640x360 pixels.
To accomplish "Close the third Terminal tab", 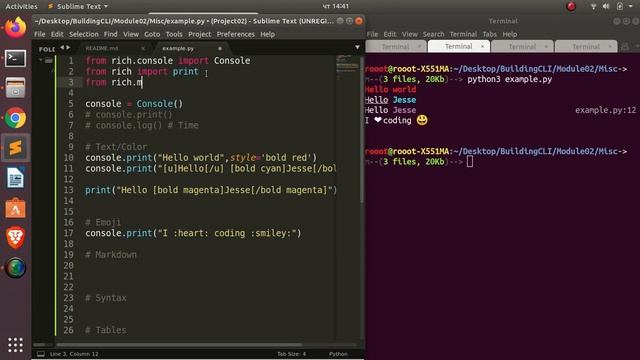I will click(x=546, y=47).
